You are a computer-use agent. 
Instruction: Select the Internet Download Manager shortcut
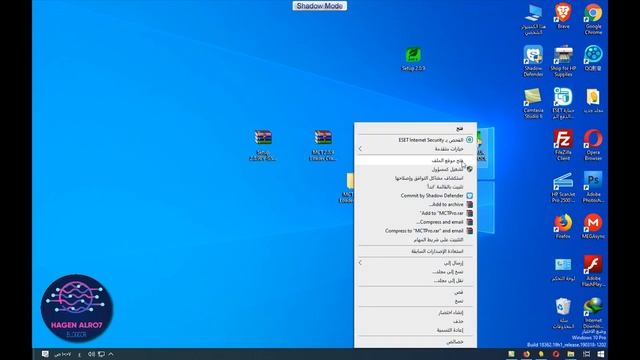tap(593, 313)
